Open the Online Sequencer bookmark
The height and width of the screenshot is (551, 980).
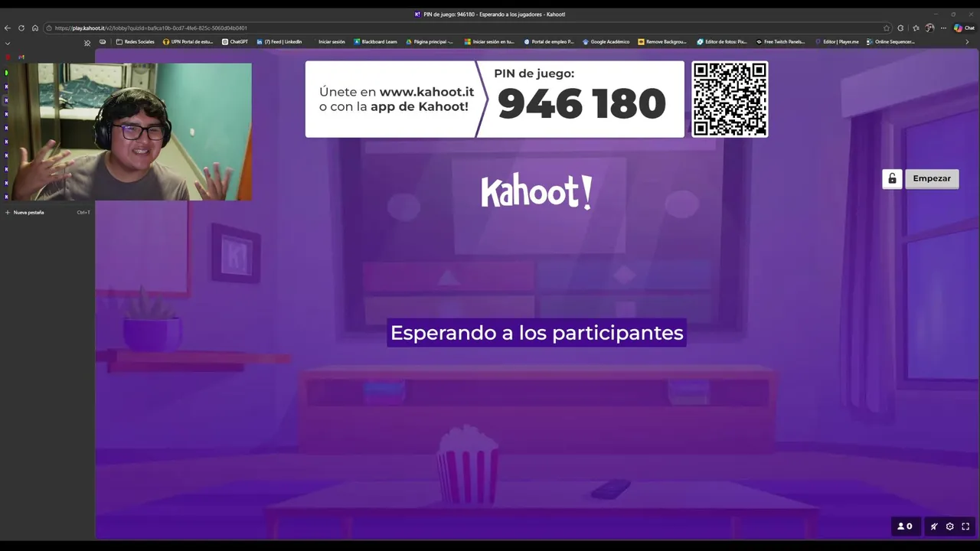pyautogui.click(x=891, y=41)
